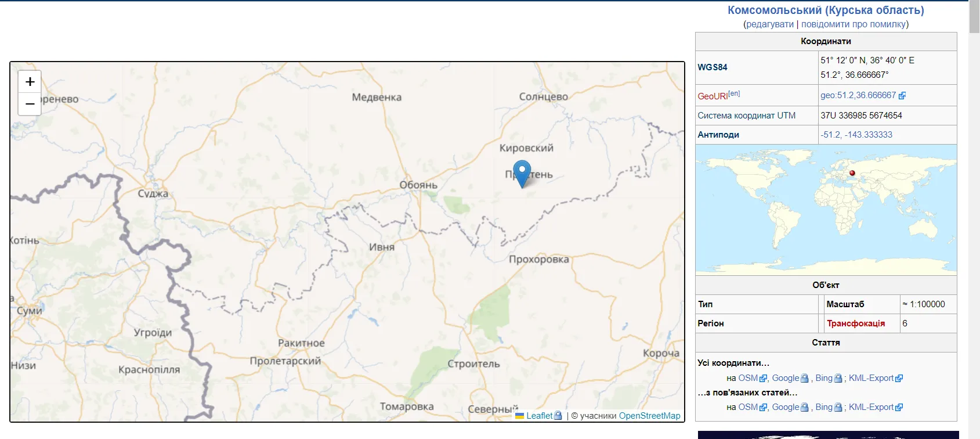This screenshot has height=439, width=980.
Task: Open the Система координат UTM link
Action: click(x=746, y=116)
